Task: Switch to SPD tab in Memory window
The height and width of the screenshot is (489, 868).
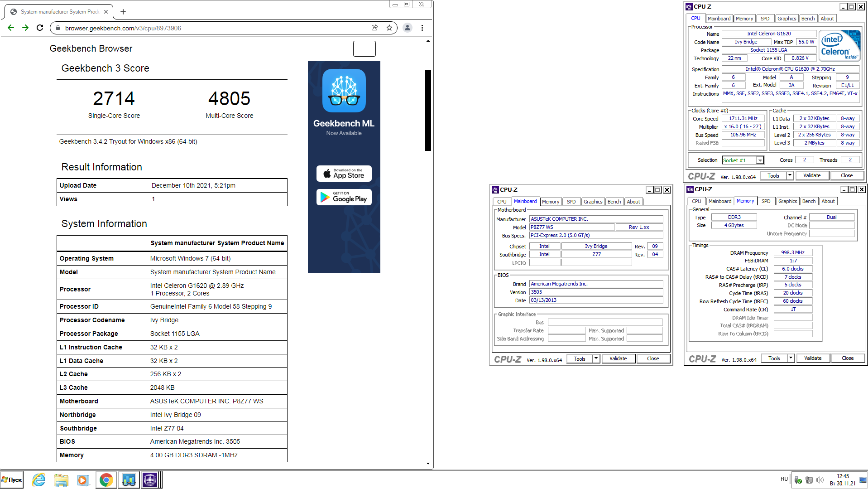Action: 766,201
